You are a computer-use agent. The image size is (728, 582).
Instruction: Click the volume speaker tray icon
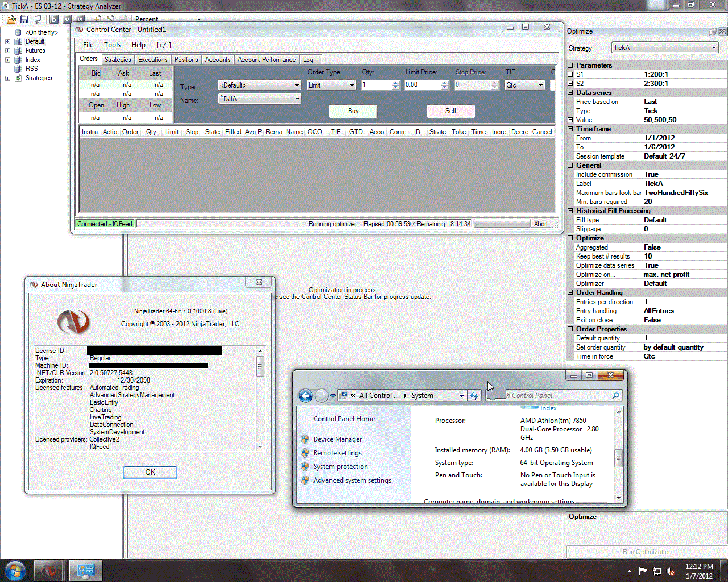[671, 571]
